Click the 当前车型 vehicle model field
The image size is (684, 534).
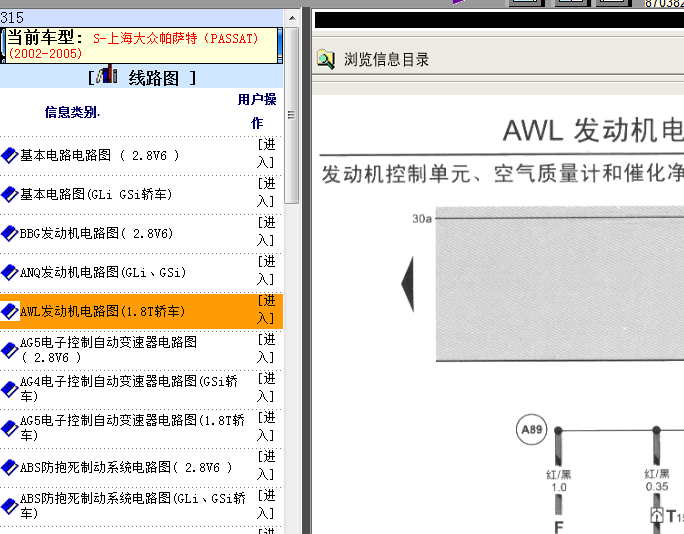(142, 45)
